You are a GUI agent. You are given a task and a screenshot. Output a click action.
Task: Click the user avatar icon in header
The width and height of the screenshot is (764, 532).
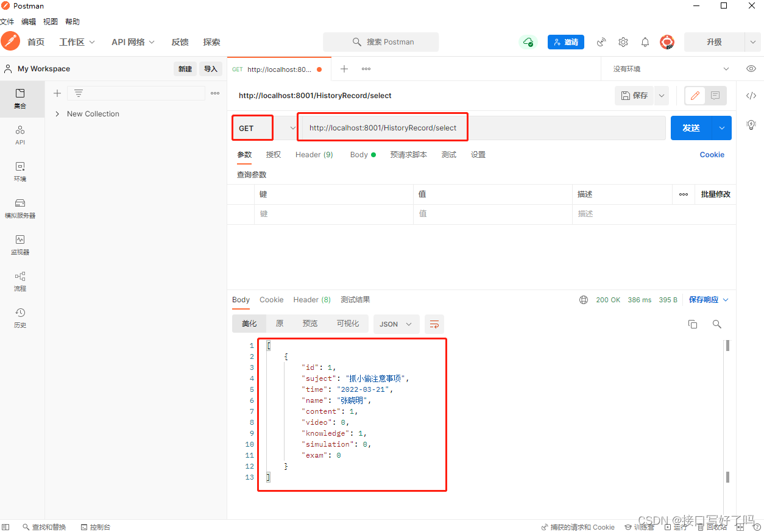667,42
